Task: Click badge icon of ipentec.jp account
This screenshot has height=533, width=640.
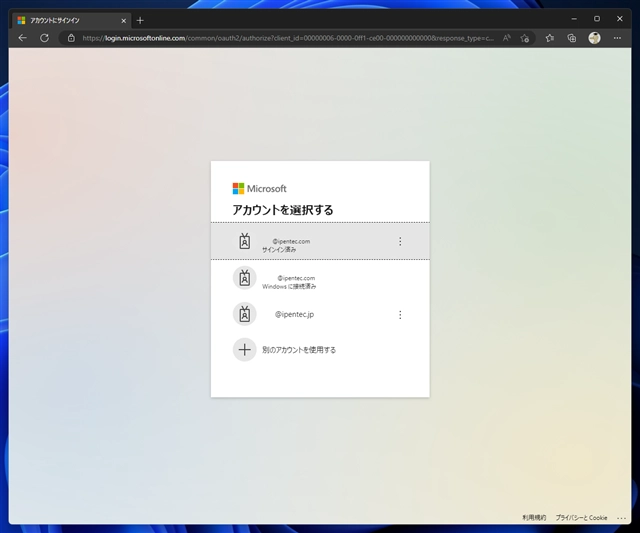Action: [244, 314]
